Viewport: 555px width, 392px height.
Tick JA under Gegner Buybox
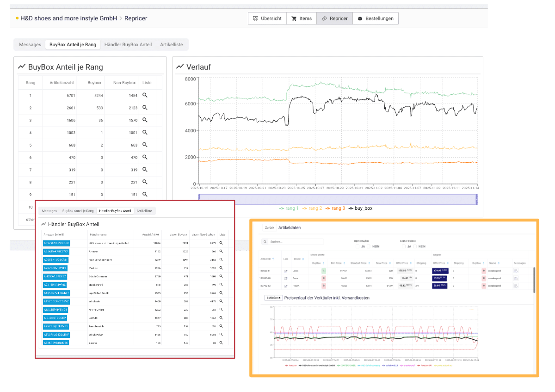[x=403, y=246]
